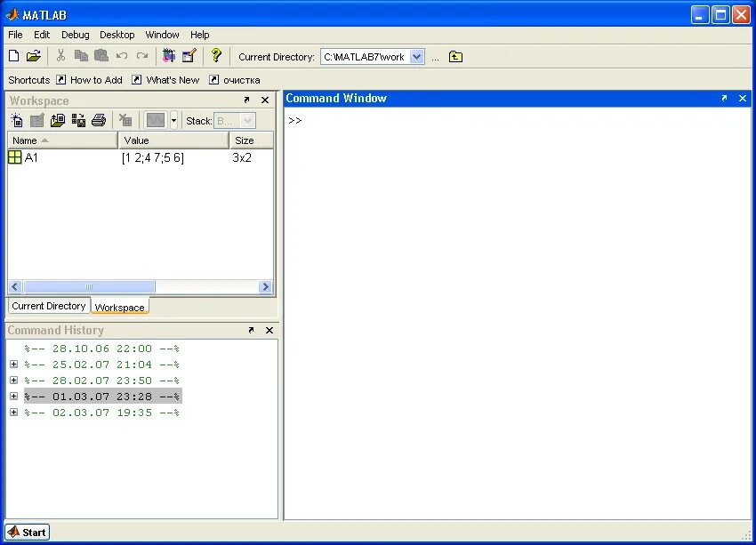Image resolution: width=756 pixels, height=545 pixels.
Task: Undock the Command History panel
Action: click(251, 330)
